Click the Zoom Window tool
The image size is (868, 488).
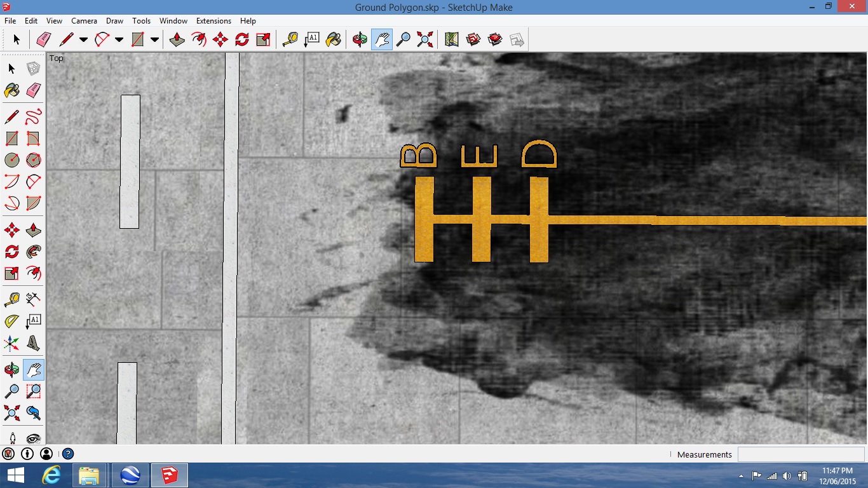point(34,391)
